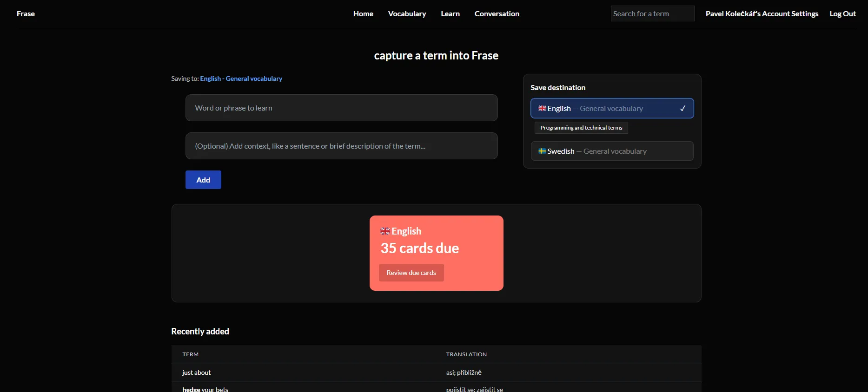868x392 pixels.
Task: Click the Review due cards button
Action: pos(411,273)
